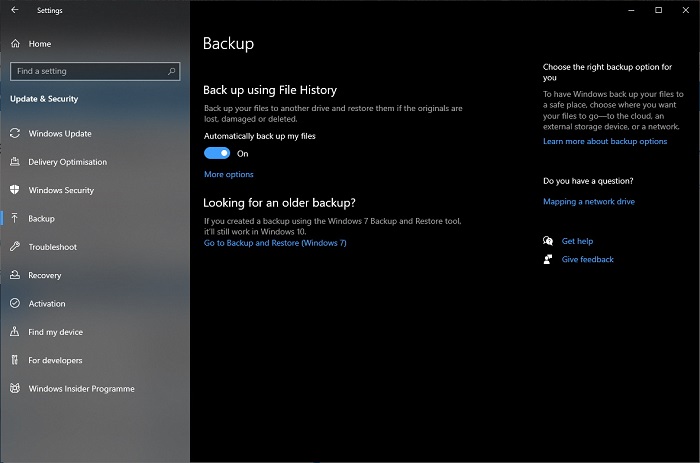Open More options under File History

(229, 175)
